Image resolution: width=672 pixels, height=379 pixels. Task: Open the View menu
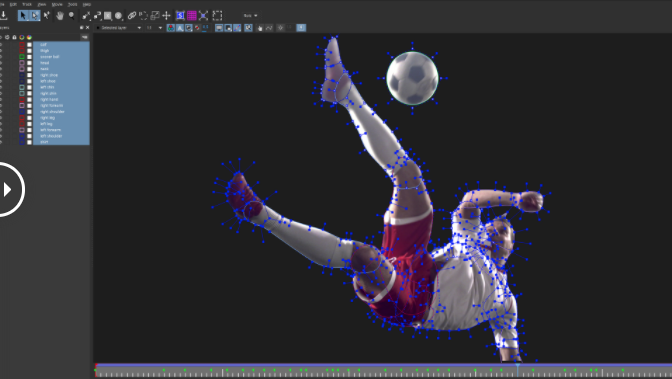(x=42, y=4)
